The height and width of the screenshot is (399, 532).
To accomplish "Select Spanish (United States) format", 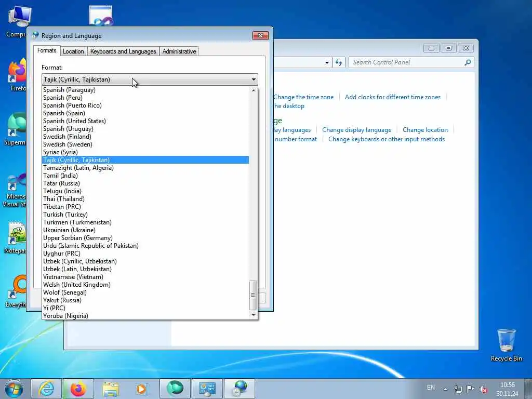I will click(x=145, y=121).
